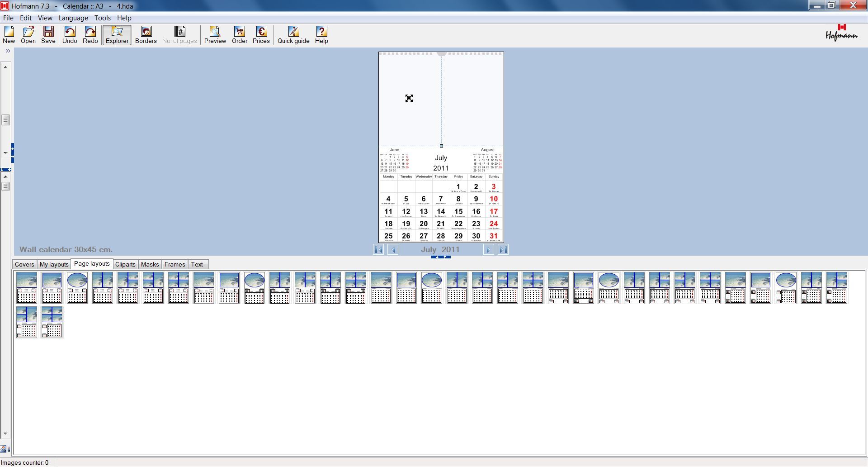Open the Language menu
This screenshot has width=868, height=467.
coord(73,18)
